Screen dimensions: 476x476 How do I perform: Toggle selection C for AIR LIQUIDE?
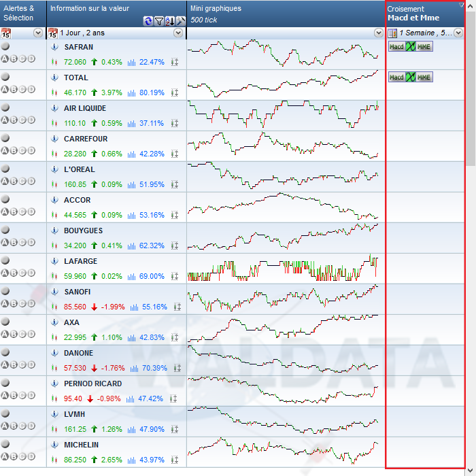pos(22,120)
